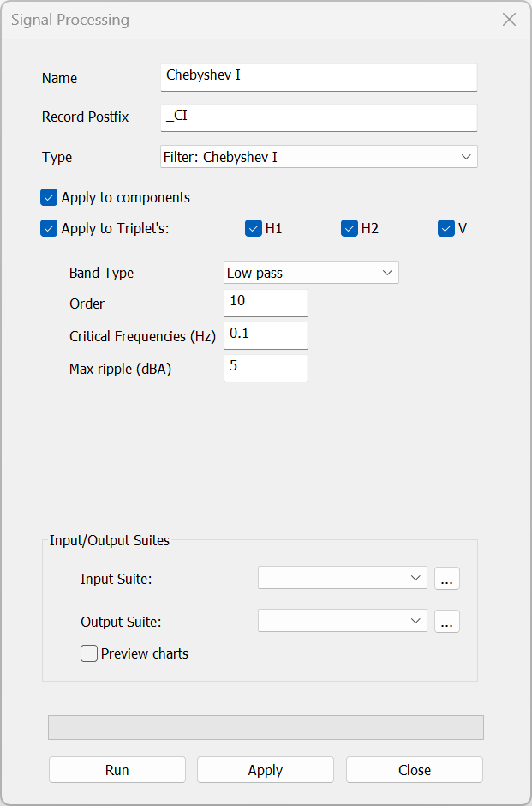532x806 pixels.
Task: Click the Input Suite browse ellipsis button
Action: tap(446, 579)
